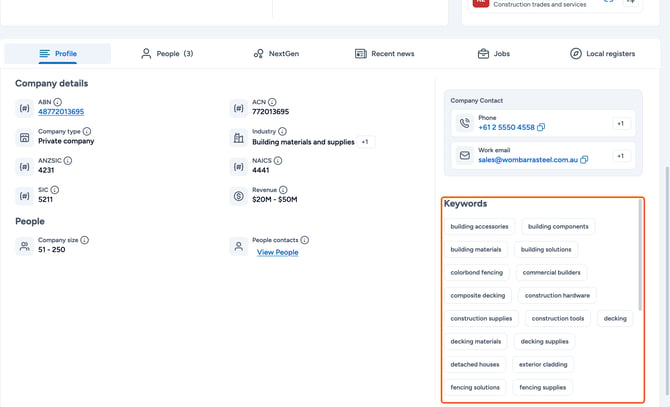Select the construction hardware keyword
670x407 pixels.
point(557,296)
